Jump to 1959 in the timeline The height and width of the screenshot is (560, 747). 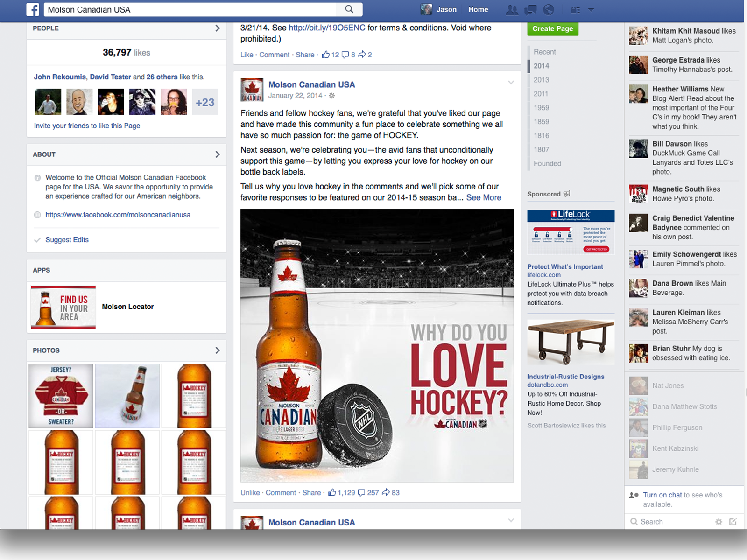click(x=542, y=108)
